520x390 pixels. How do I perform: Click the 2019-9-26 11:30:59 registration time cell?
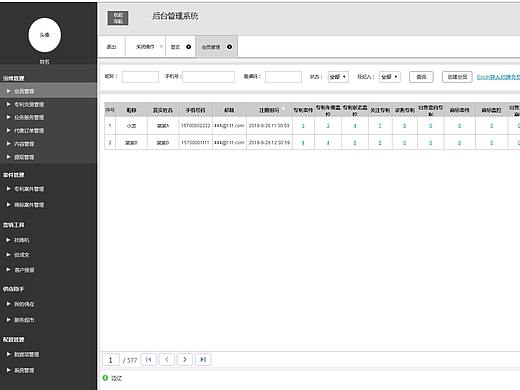click(269, 126)
